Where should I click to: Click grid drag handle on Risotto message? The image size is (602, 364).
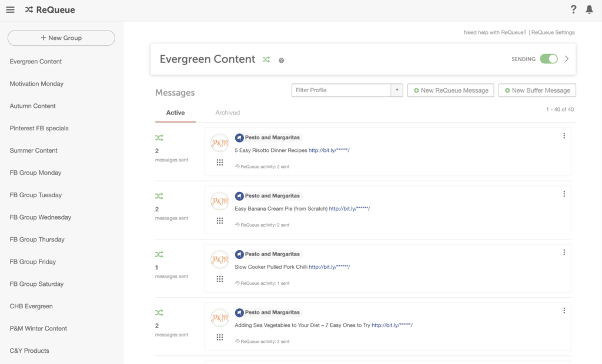tap(220, 163)
